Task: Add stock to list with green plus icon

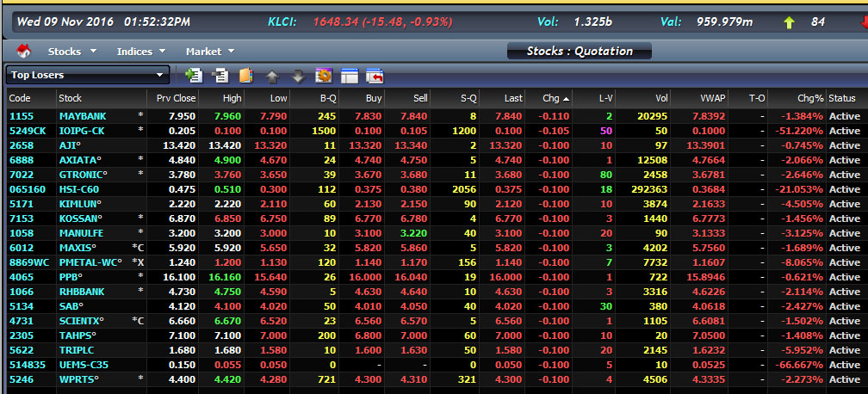Action: [193, 75]
